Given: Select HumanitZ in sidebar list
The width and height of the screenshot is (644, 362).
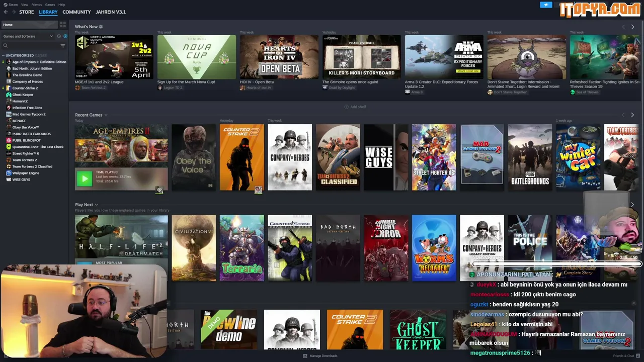Looking at the screenshot, I should point(20,101).
